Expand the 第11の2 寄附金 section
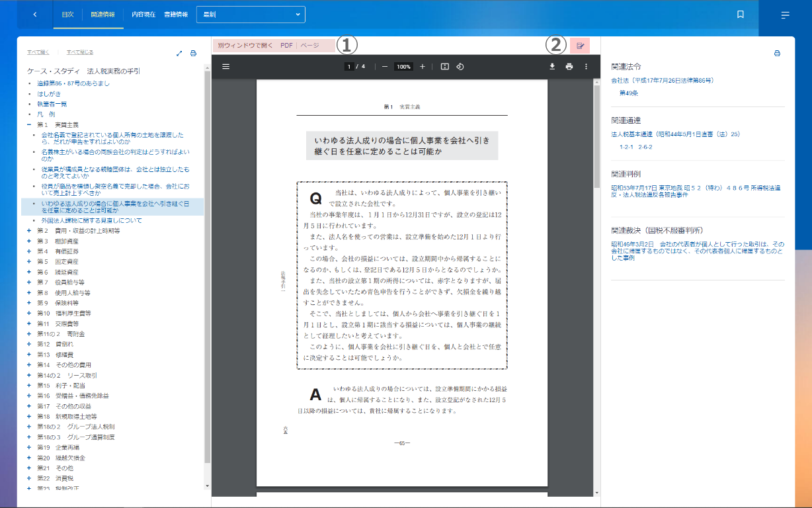The height and width of the screenshot is (508, 812). point(29,334)
